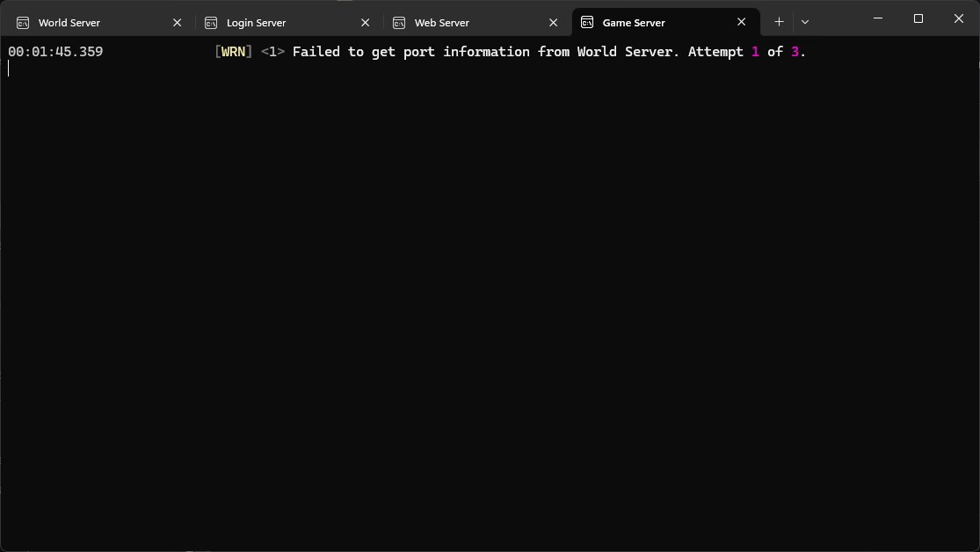Close the Game Server tab
The image size is (980, 552).
coord(742,22)
